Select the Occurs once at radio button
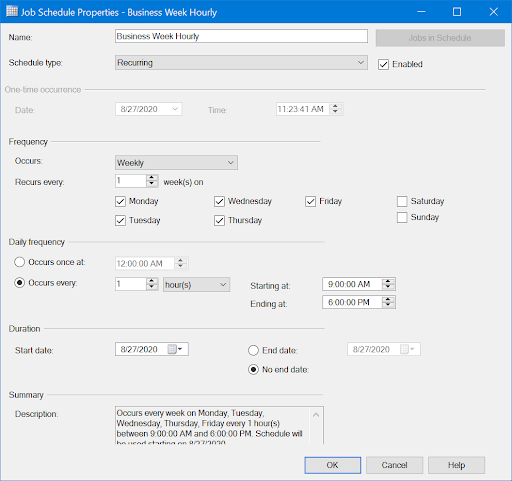 19,262
